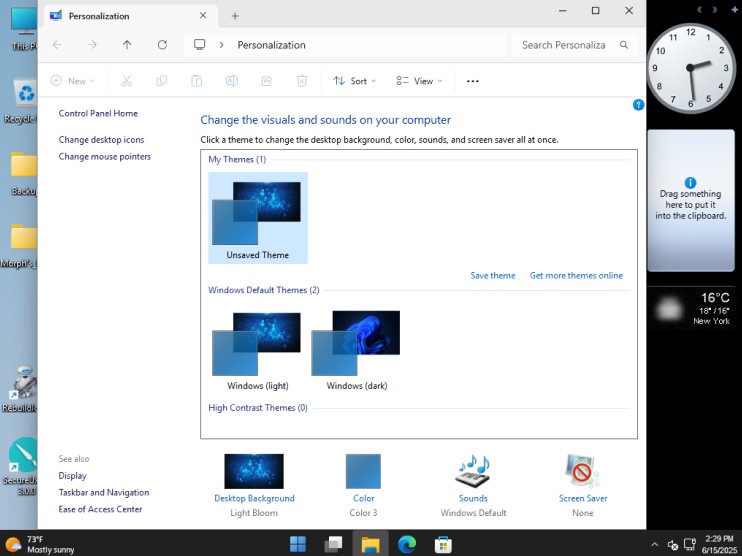The image size is (742, 556).
Task: Expand the New dropdown
Action: click(x=72, y=81)
